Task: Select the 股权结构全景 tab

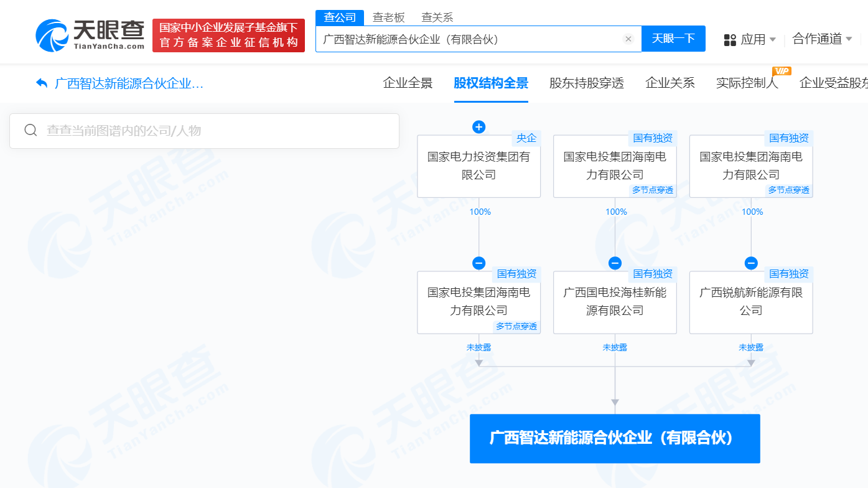Action: (x=491, y=83)
